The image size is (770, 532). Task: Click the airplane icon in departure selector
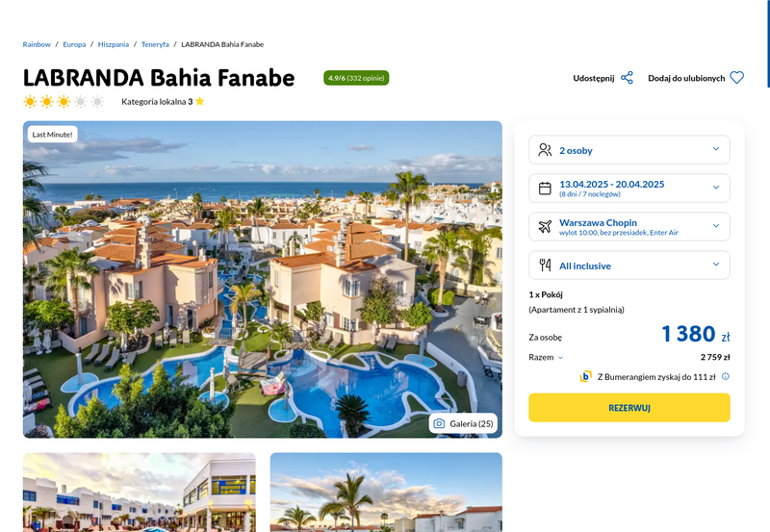pyautogui.click(x=545, y=226)
